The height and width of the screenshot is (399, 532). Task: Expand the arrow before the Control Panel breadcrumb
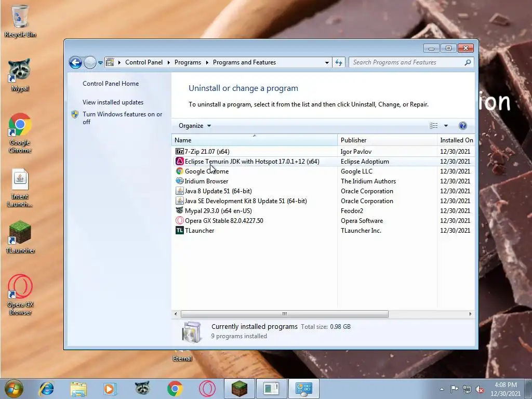[119, 62]
